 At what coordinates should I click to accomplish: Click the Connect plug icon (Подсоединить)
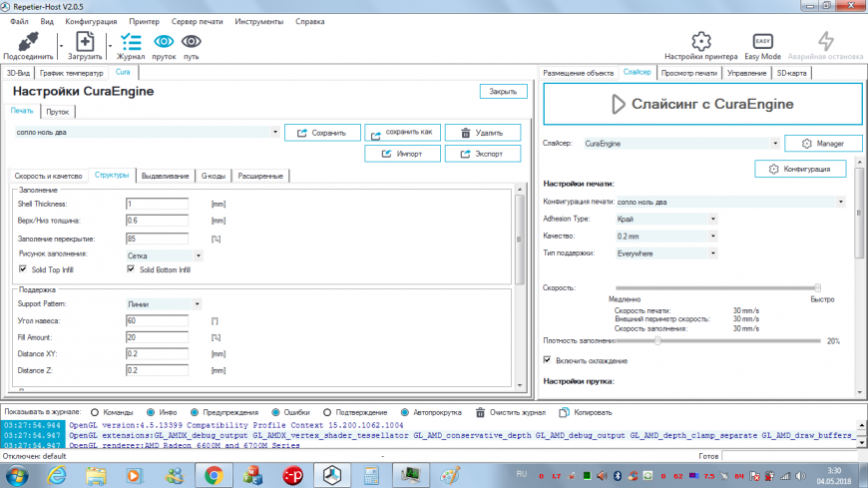coord(28,42)
